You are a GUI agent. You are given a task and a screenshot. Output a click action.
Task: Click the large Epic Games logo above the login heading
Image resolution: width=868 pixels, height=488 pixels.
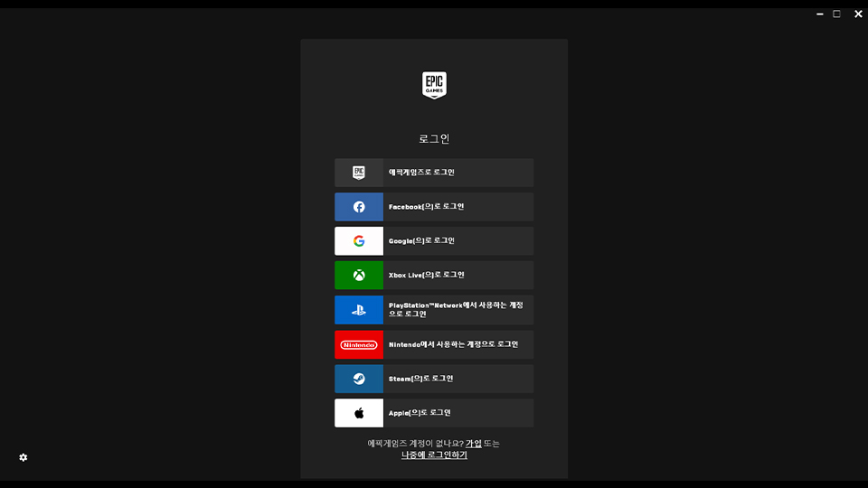[x=434, y=85]
